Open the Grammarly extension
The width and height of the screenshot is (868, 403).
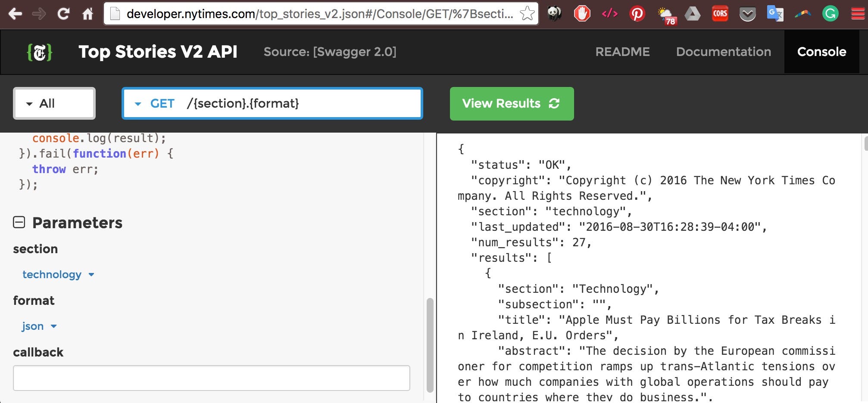tap(831, 14)
